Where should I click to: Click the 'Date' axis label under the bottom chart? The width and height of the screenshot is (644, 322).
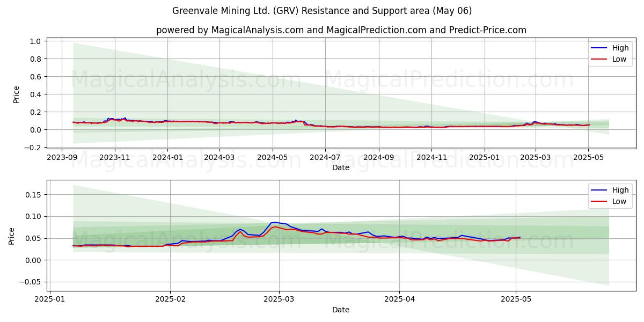click(x=341, y=310)
